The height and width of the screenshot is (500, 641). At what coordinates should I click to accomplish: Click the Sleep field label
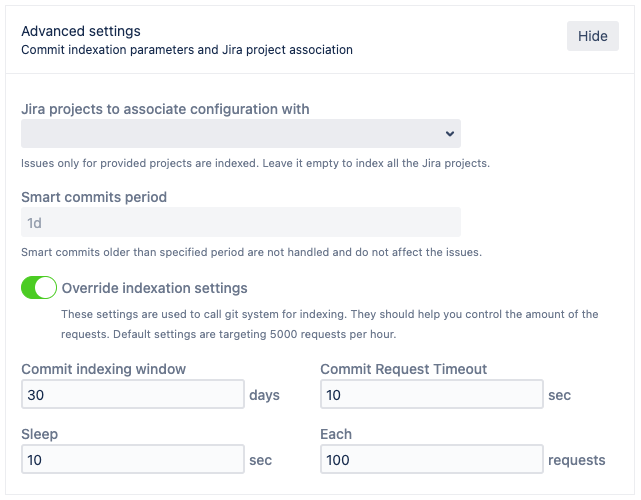point(40,435)
